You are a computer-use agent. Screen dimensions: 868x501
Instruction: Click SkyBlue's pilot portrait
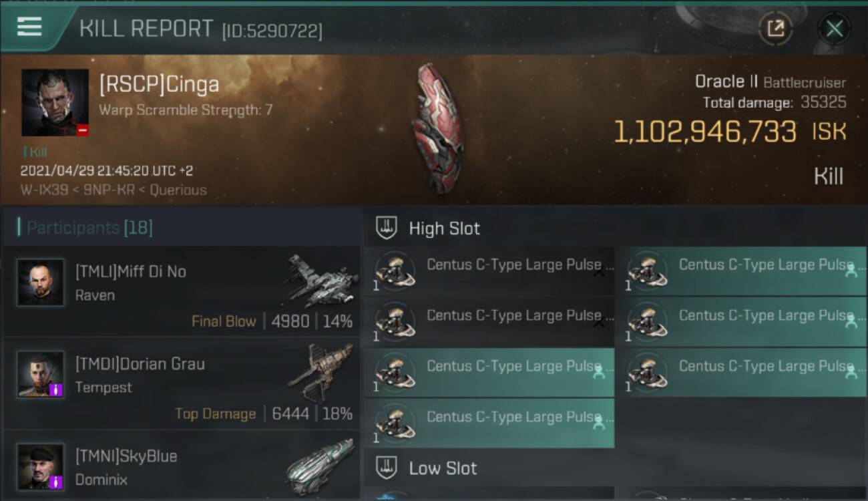pyautogui.click(x=41, y=466)
